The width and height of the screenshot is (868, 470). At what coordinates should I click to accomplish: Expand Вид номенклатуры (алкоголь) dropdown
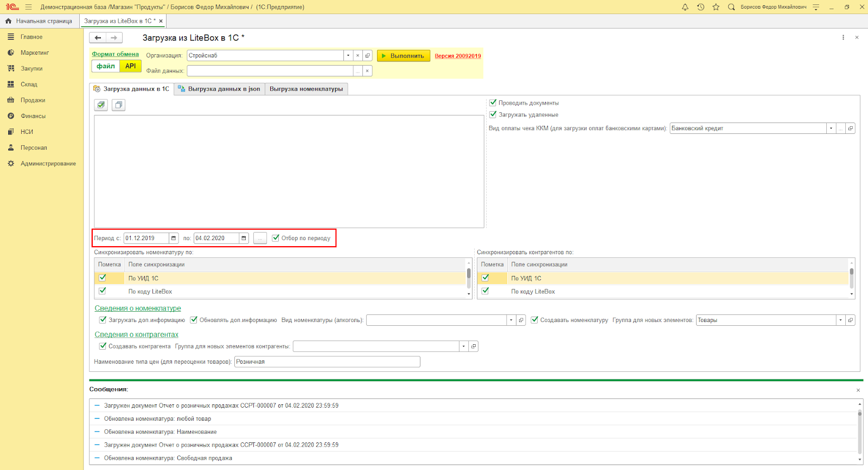511,320
